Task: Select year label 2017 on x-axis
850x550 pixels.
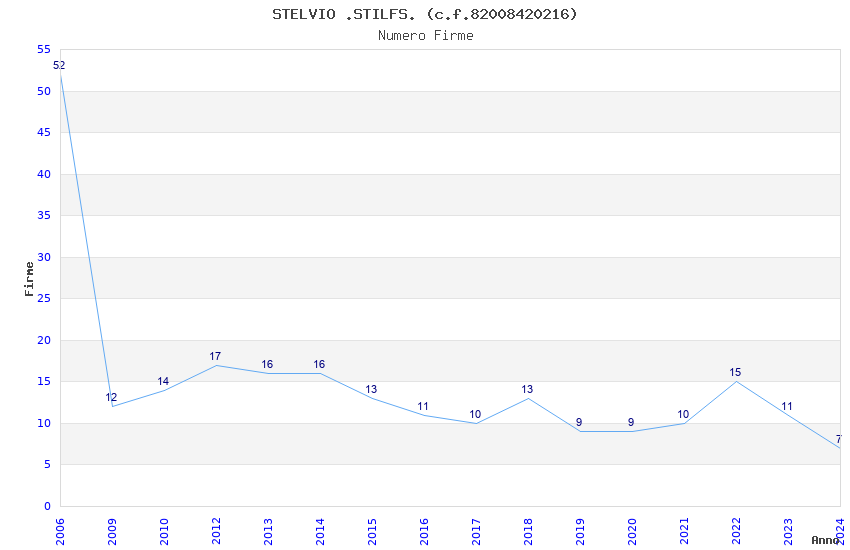Action: 476,532
